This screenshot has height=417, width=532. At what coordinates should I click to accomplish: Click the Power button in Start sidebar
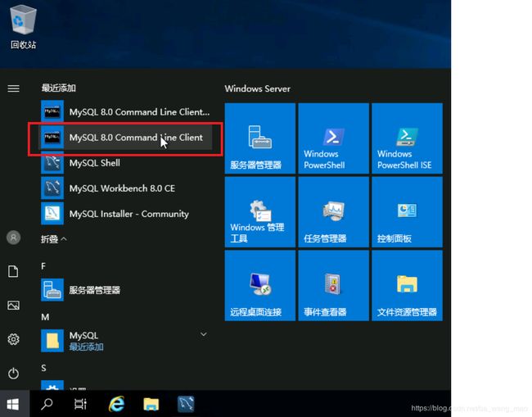point(14,374)
